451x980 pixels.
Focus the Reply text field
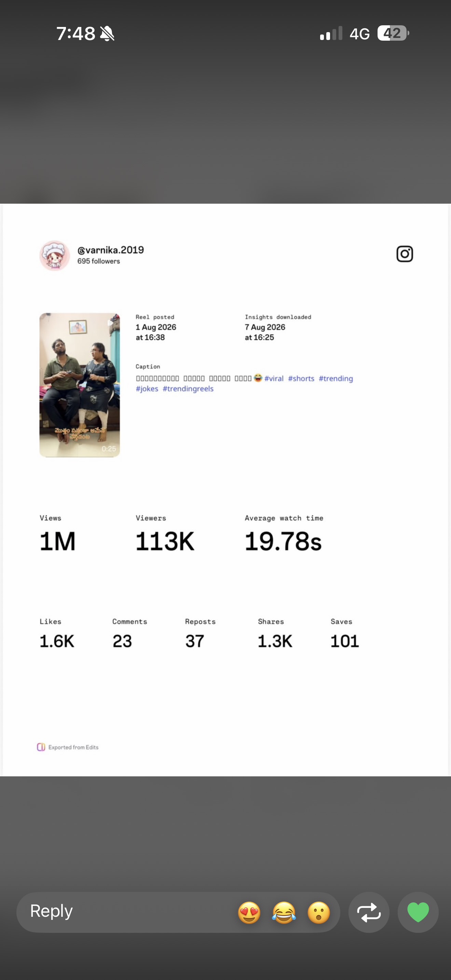coord(125,912)
